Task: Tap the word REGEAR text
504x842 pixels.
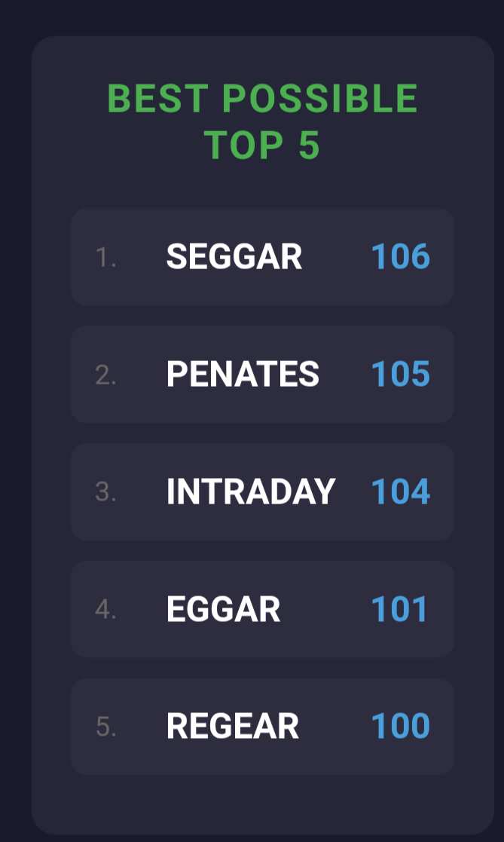Action: 232,726
